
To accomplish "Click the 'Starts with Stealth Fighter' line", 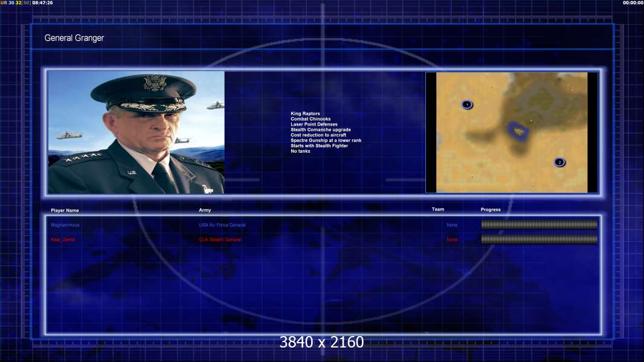I will click(320, 145).
